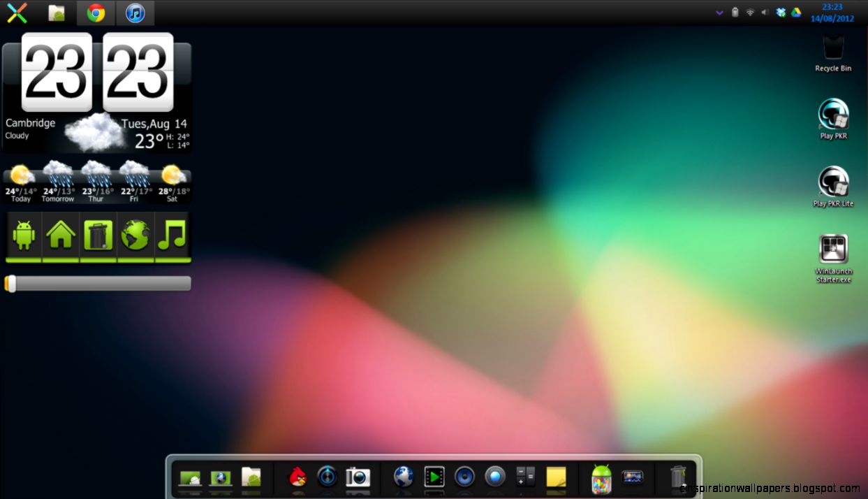Expand the hidden tray icons chevron
This screenshot has width=868, height=499.
[719, 12]
